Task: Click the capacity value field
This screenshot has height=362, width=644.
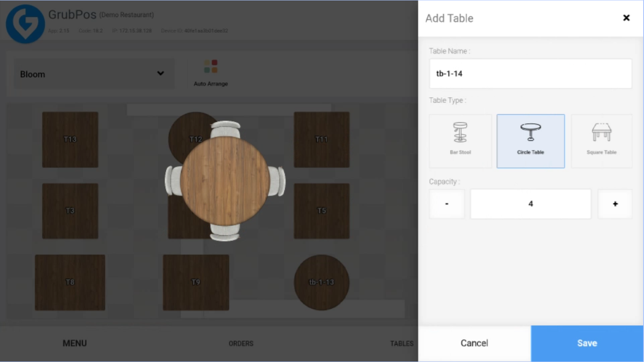Action: (x=531, y=204)
